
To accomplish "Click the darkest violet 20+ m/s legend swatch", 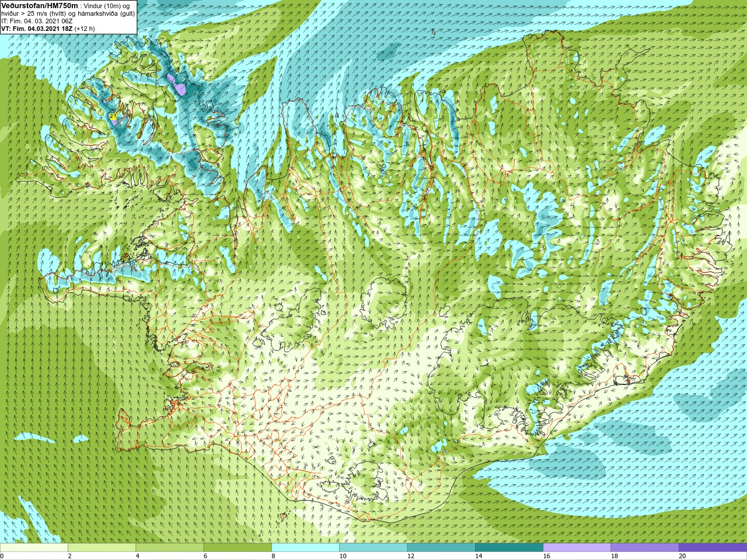I will (713, 548).
